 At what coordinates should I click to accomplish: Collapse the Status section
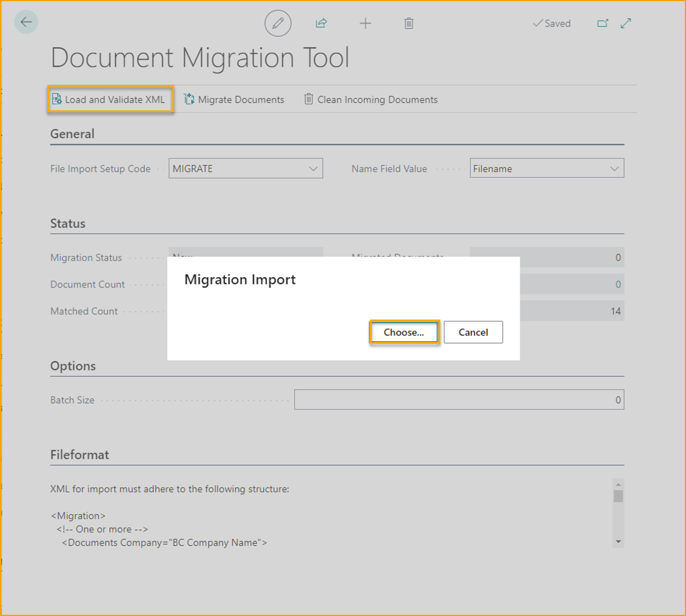pos(67,223)
